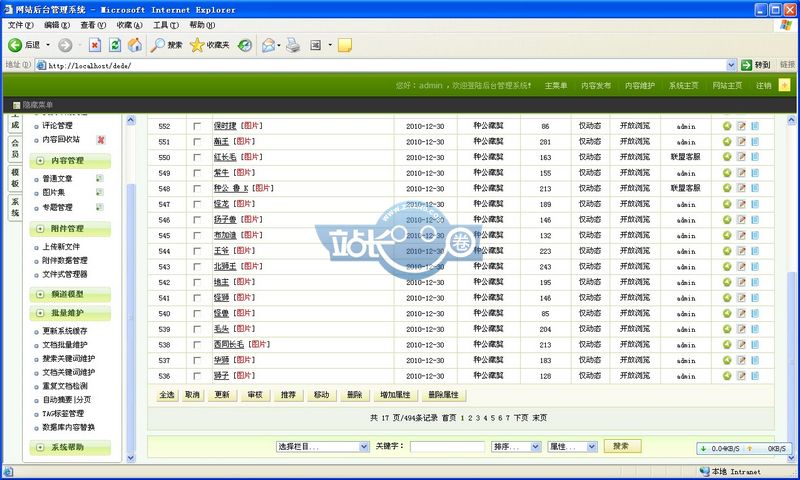Click the edit pencil icon in row 540

741,313
